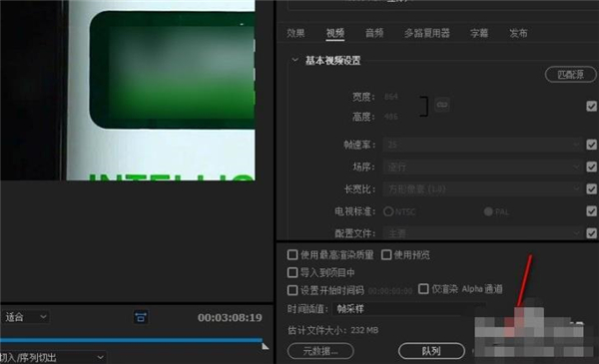Screen dimensions: 599x364
Task: Open the 时间插值 帧采样 dropdown
Action: [409, 309]
